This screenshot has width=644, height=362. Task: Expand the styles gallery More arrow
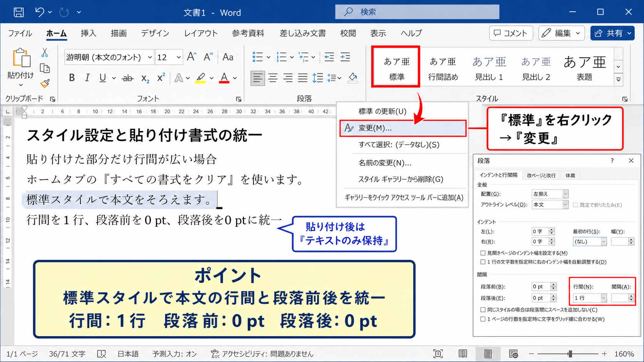tap(618, 80)
